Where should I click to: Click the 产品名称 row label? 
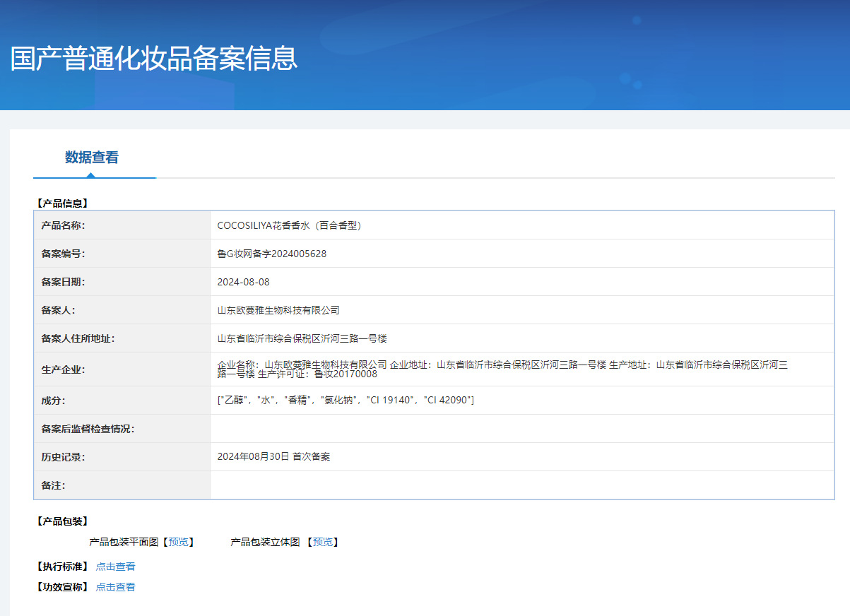pos(63,225)
